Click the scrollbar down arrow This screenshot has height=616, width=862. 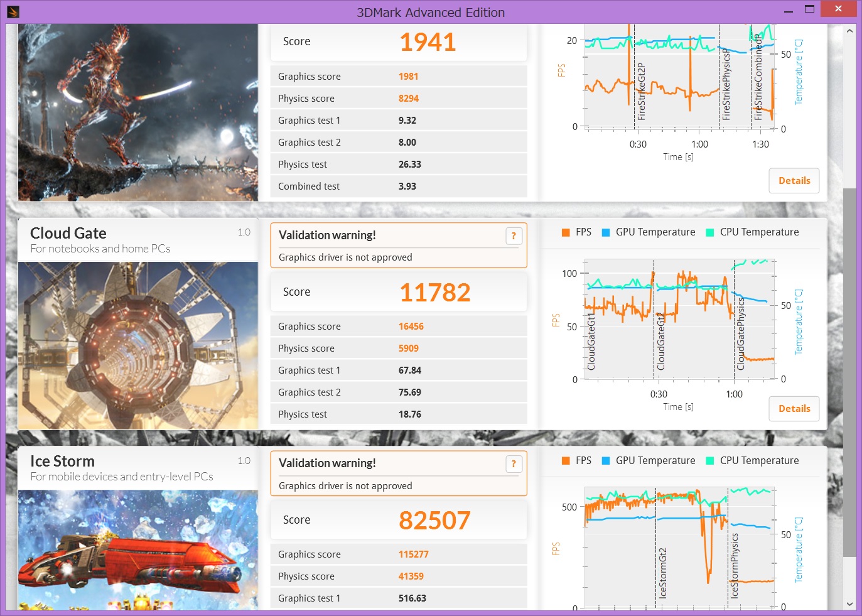tap(849, 604)
